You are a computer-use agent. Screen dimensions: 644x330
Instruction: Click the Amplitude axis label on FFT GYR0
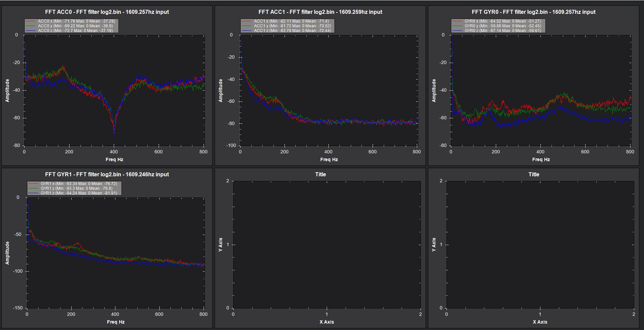435,90
